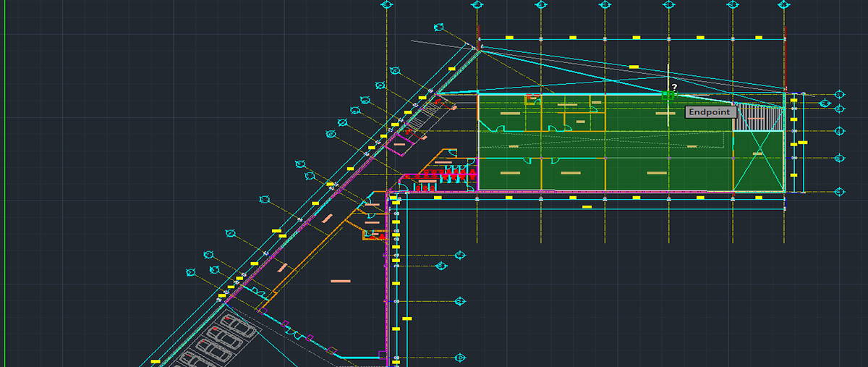Select the X-crossed void beside the green rooms
868x367 pixels.
coord(759,161)
